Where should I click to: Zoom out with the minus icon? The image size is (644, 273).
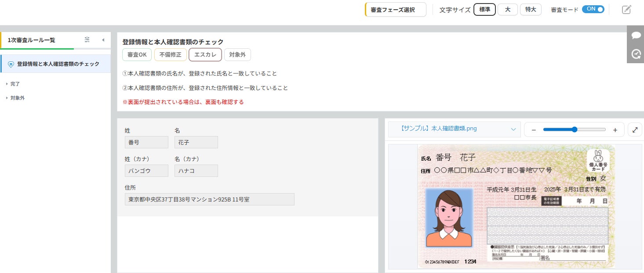(534, 130)
